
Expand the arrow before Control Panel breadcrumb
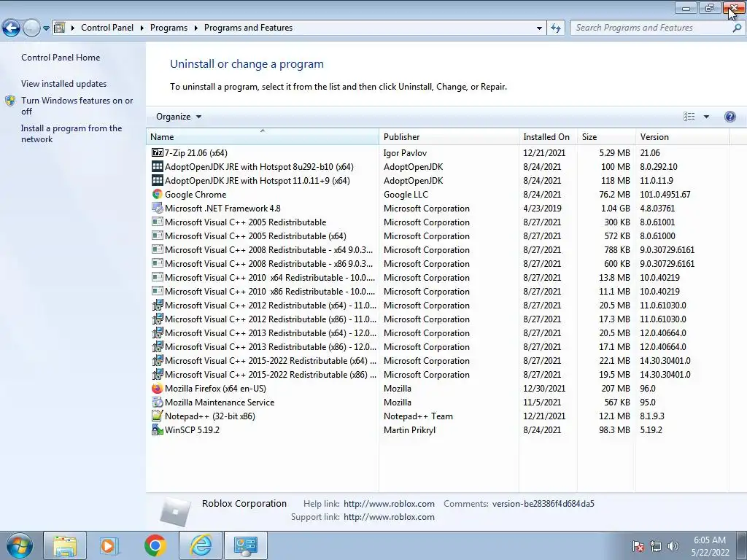click(x=73, y=28)
